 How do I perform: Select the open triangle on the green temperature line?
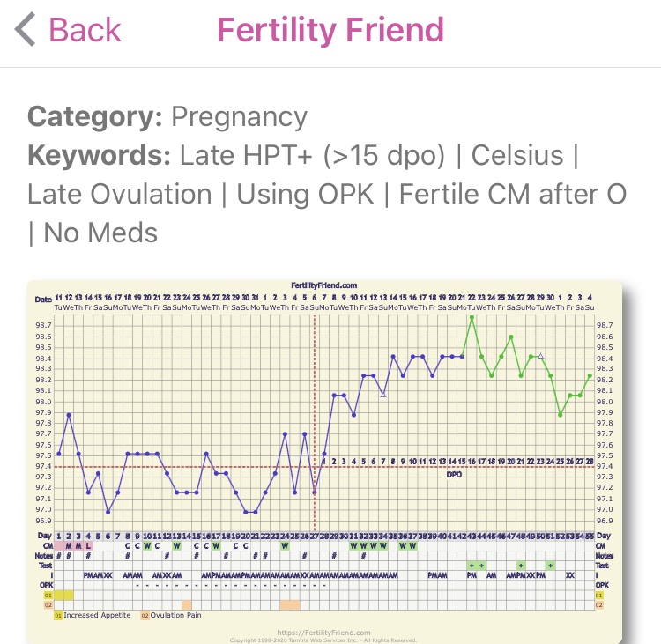(540, 356)
